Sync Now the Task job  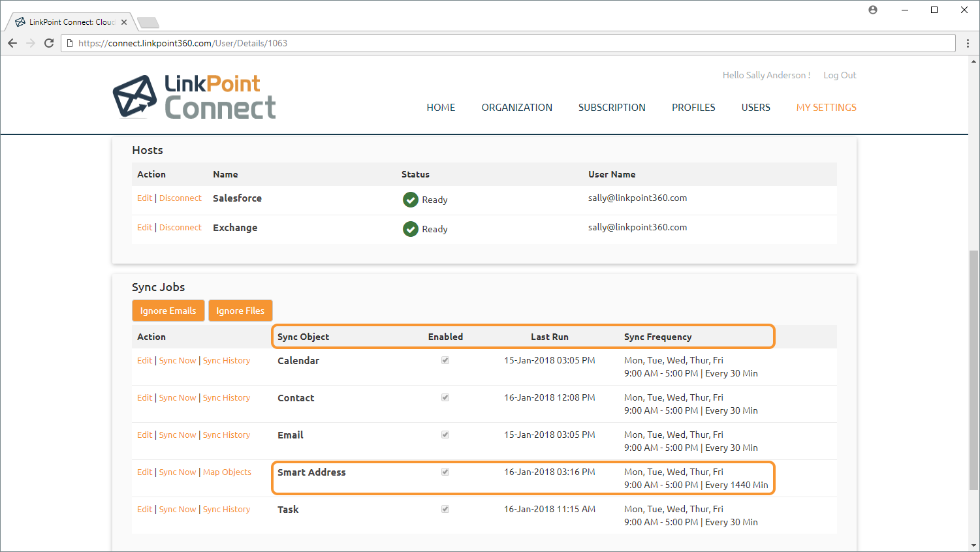tap(178, 509)
